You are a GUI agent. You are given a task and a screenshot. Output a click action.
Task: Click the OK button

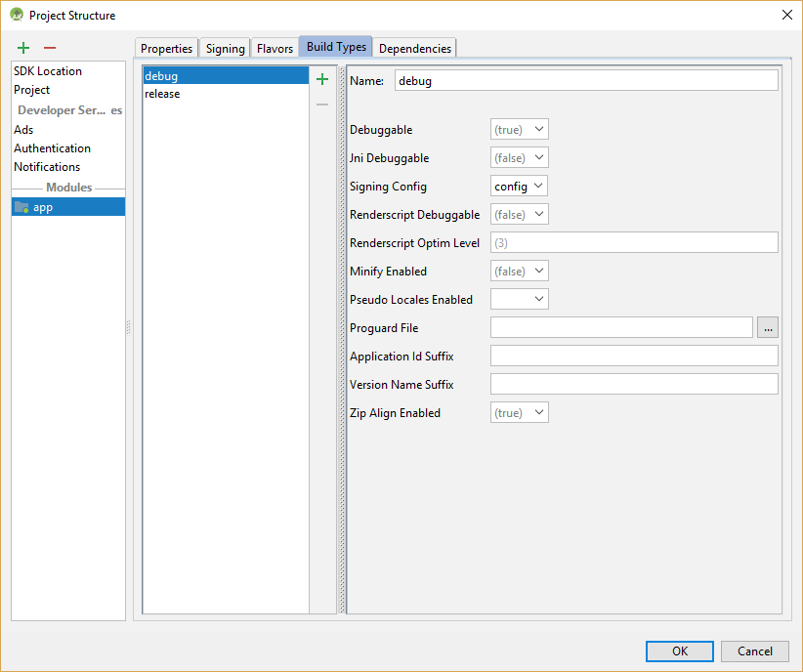coord(679,651)
